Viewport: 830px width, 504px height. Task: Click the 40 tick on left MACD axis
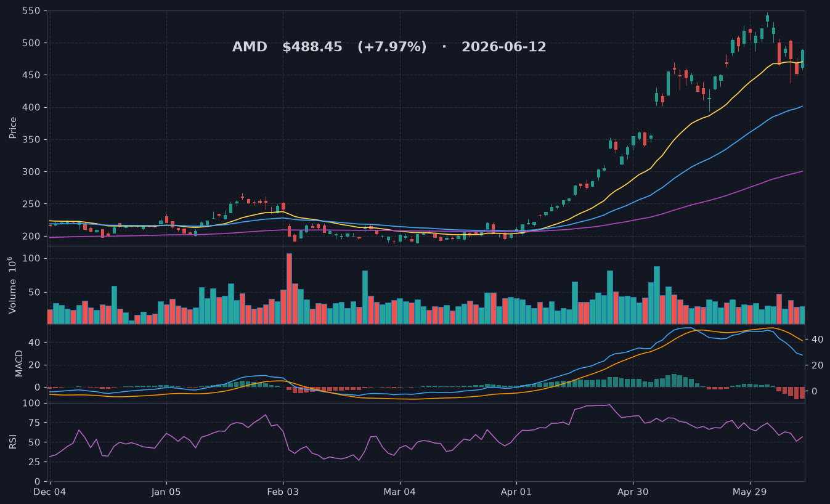click(x=35, y=343)
